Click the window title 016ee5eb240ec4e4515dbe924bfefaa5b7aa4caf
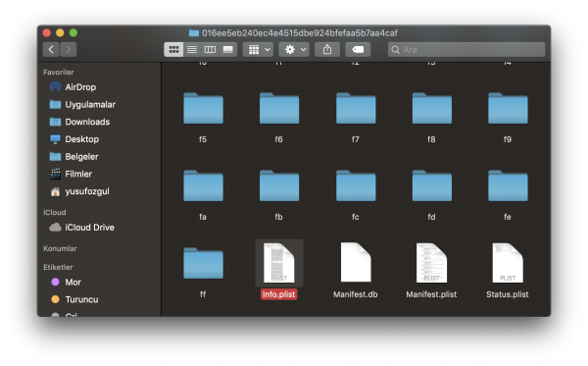 [300, 33]
